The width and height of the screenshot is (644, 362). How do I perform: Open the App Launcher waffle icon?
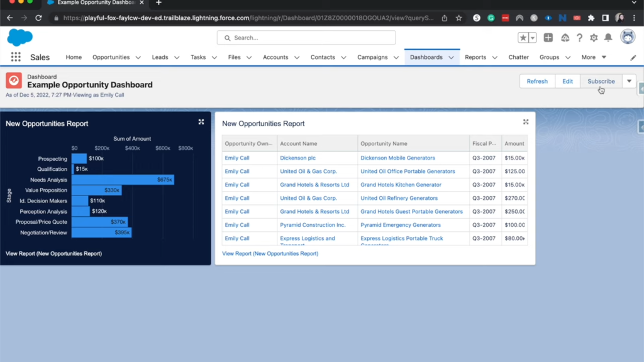[x=14, y=57]
